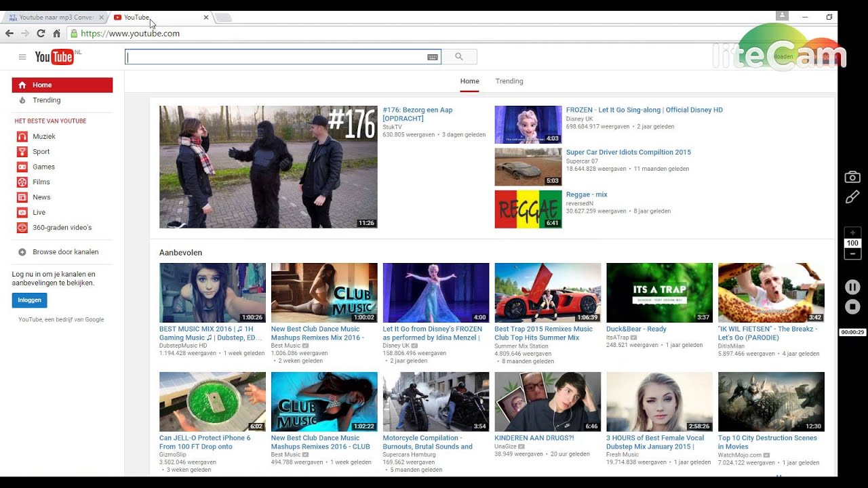Switch to the Youtube naar mp3 Converter tab
This screenshot has width=868, height=488.
pyautogui.click(x=56, y=17)
